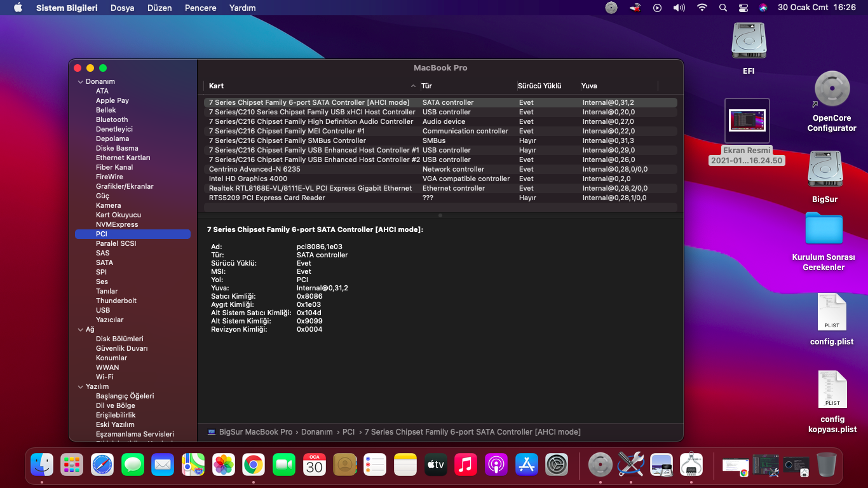The width and height of the screenshot is (868, 488).
Task: Open the Pencere menu
Action: 200,8
